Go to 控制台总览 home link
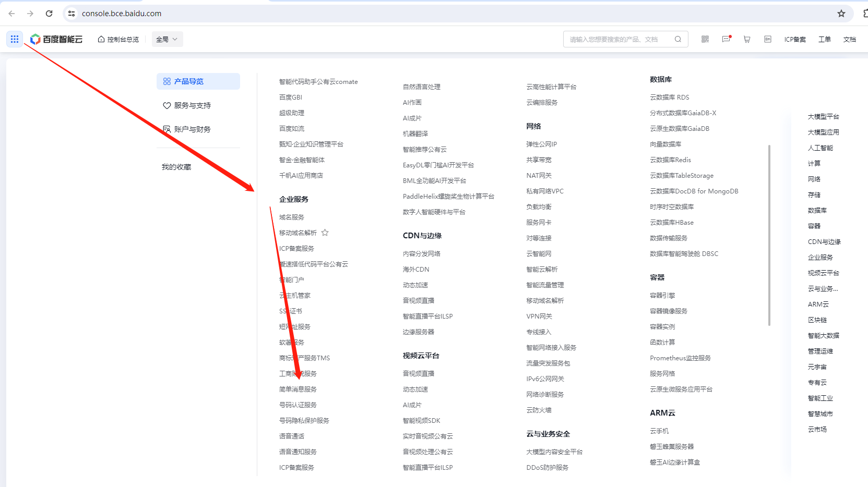 (x=118, y=39)
